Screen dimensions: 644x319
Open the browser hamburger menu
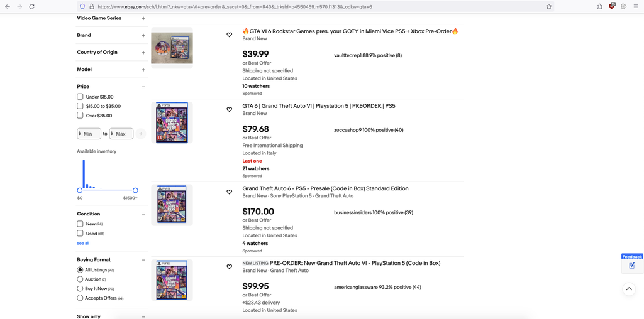pyautogui.click(x=635, y=6)
